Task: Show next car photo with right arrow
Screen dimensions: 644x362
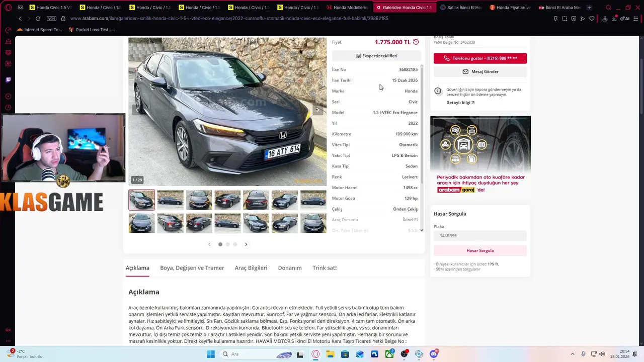Action: point(317,110)
